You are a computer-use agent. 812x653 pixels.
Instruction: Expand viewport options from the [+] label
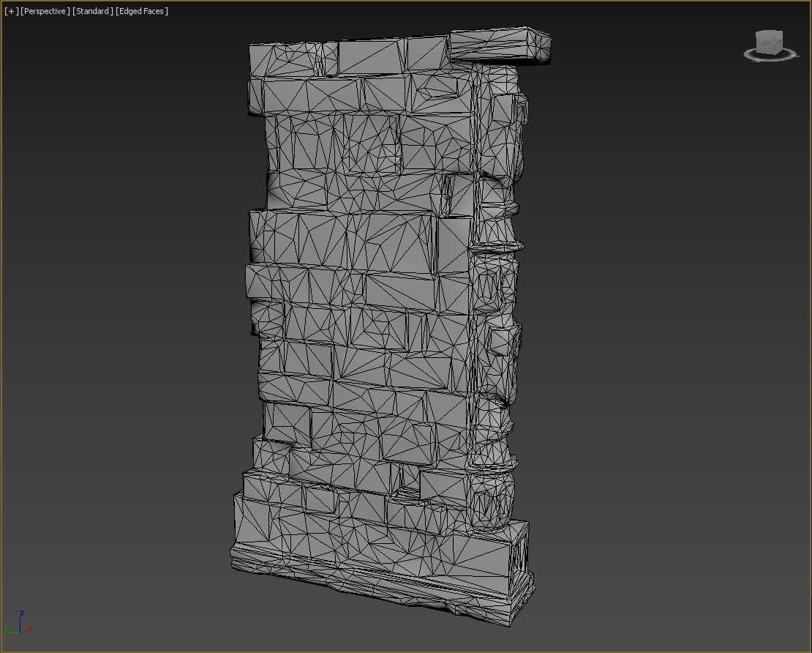[x=10, y=11]
